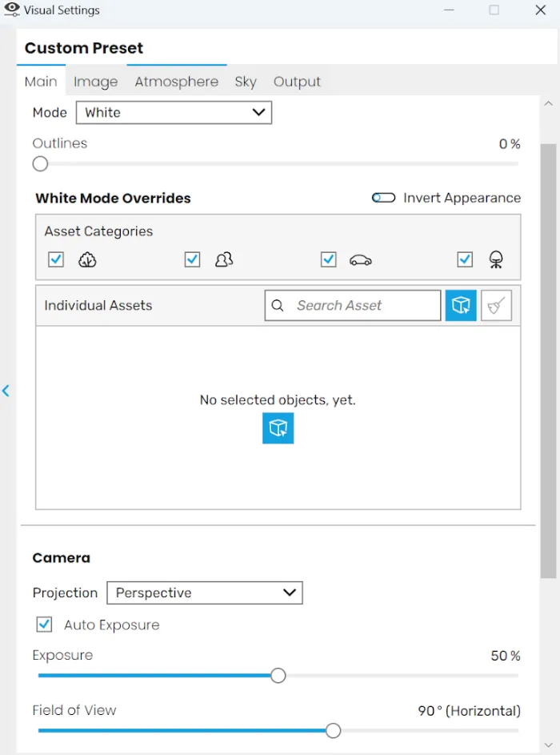Uncheck the vehicles asset category checkbox
This screenshot has width=560, height=755.
[328, 259]
